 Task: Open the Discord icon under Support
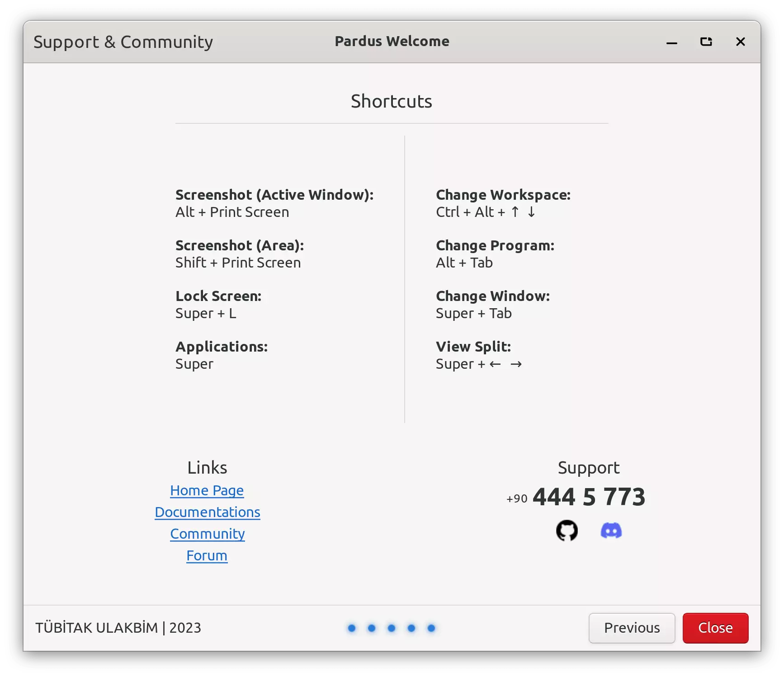tap(611, 531)
